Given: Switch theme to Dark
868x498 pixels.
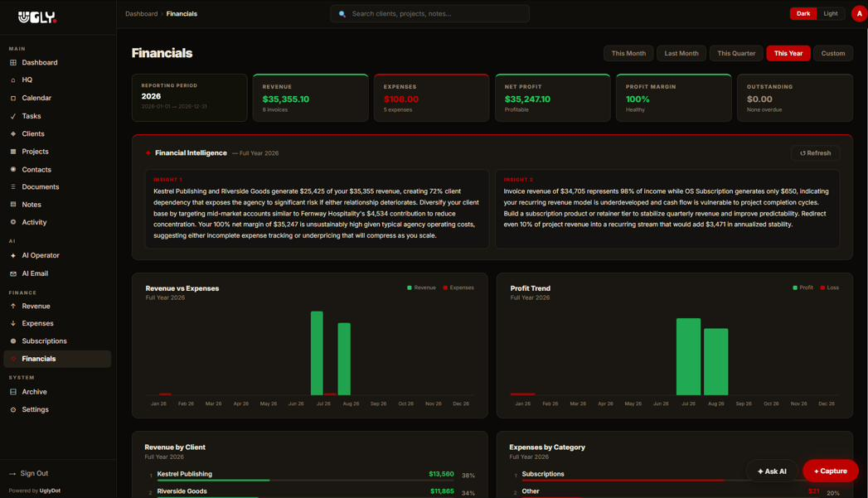Looking at the screenshot, I should (803, 14).
